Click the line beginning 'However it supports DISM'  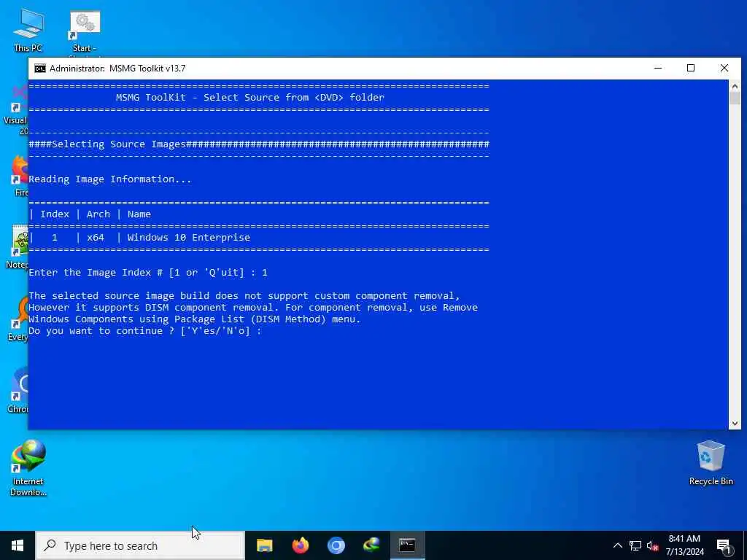pos(253,308)
